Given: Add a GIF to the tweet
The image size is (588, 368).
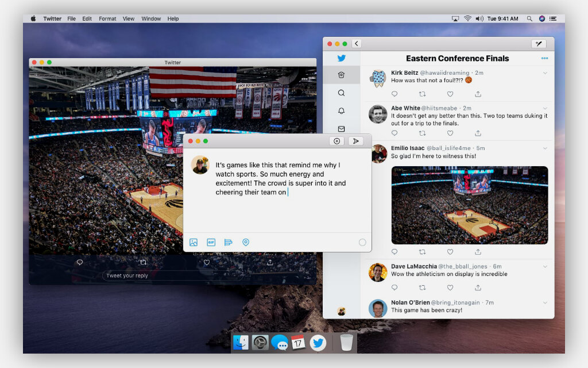Looking at the screenshot, I should coord(211,242).
